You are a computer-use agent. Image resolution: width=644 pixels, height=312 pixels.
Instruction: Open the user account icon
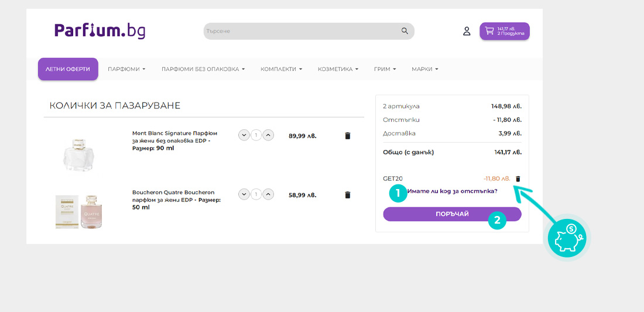[x=467, y=31]
